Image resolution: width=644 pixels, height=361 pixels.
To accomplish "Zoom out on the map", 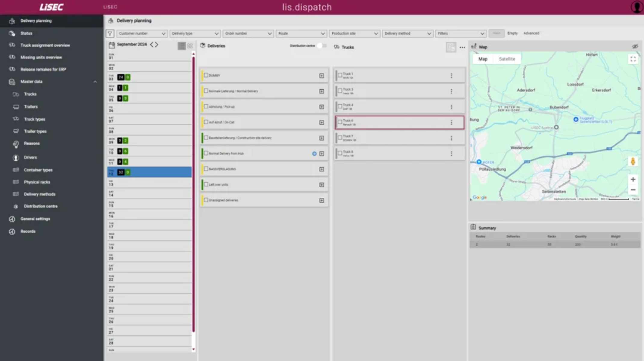I will (633, 190).
